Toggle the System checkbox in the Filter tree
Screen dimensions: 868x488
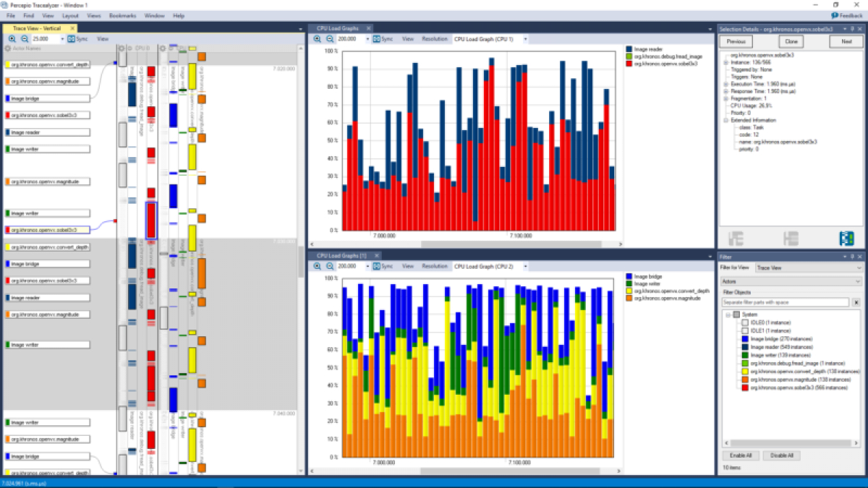(x=737, y=314)
